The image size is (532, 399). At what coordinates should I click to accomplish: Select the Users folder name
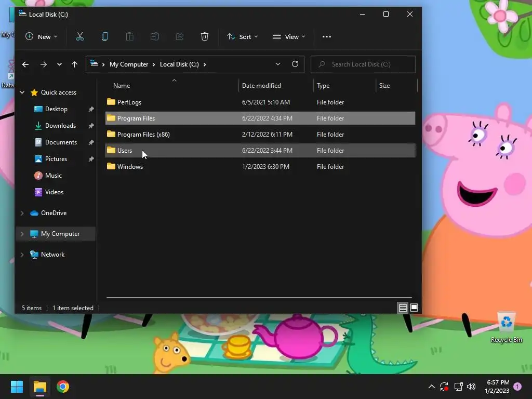[x=125, y=150]
